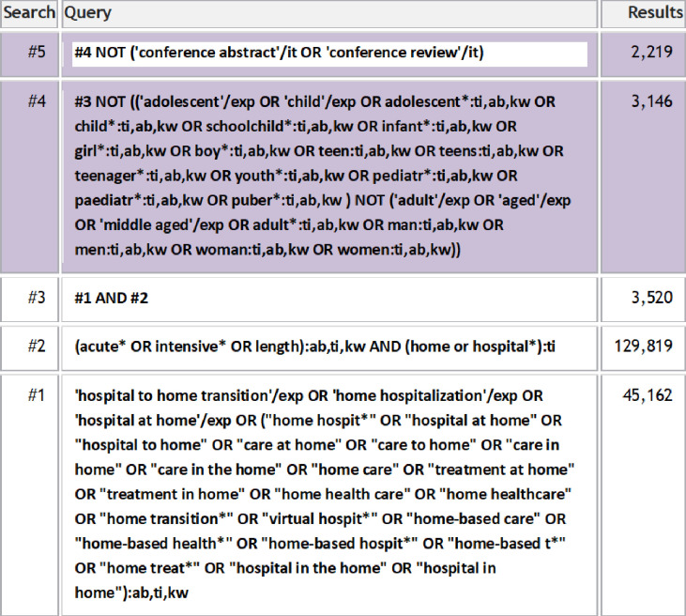The width and height of the screenshot is (686, 616).
Task: Click the acute/intensive/length query in #2
Action: 314,346
